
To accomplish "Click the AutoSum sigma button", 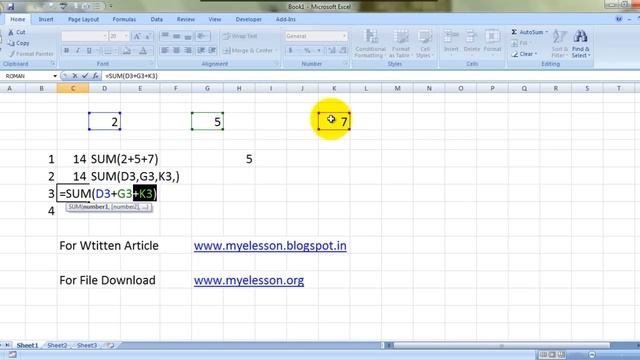I will tap(529, 32).
